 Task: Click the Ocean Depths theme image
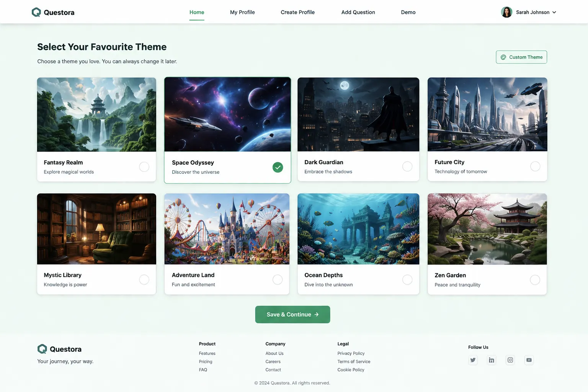pos(358,229)
